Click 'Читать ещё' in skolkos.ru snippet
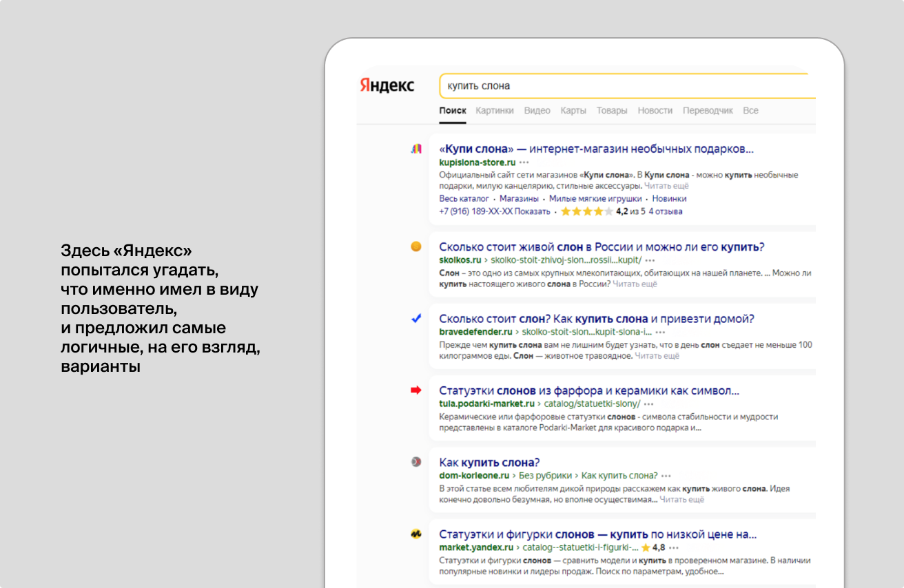 635,284
